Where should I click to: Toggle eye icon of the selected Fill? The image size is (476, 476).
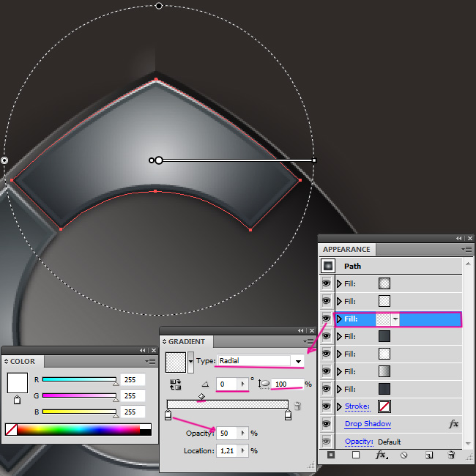(327, 319)
